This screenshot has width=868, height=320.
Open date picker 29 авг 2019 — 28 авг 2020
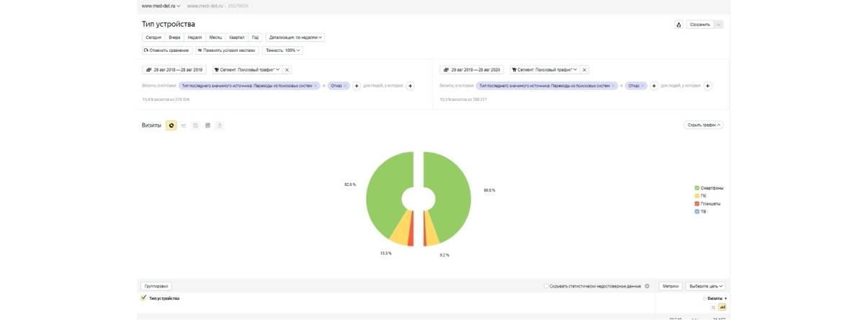471,70
